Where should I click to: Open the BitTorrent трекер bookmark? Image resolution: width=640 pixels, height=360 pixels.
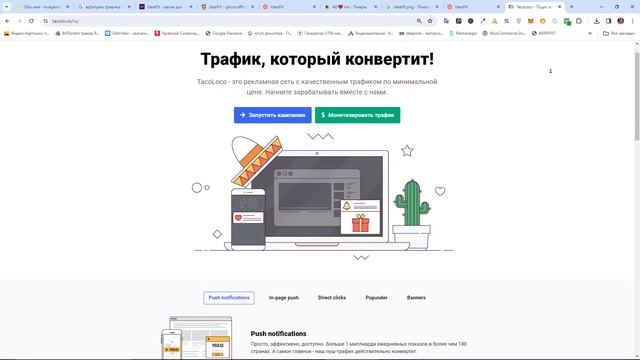(x=78, y=33)
